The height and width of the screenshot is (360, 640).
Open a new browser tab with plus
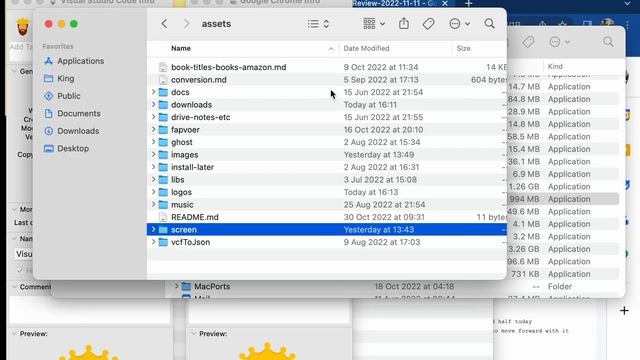(x=469, y=4)
